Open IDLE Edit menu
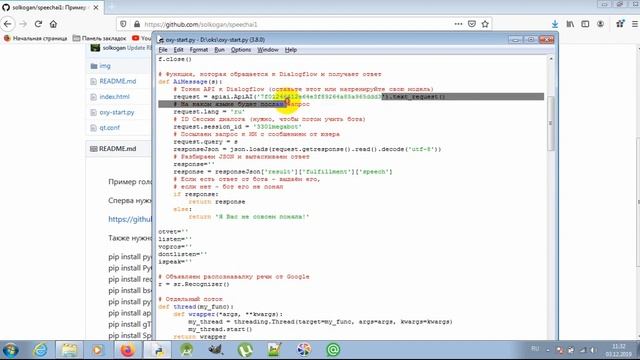640x360 pixels. tap(178, 50)
